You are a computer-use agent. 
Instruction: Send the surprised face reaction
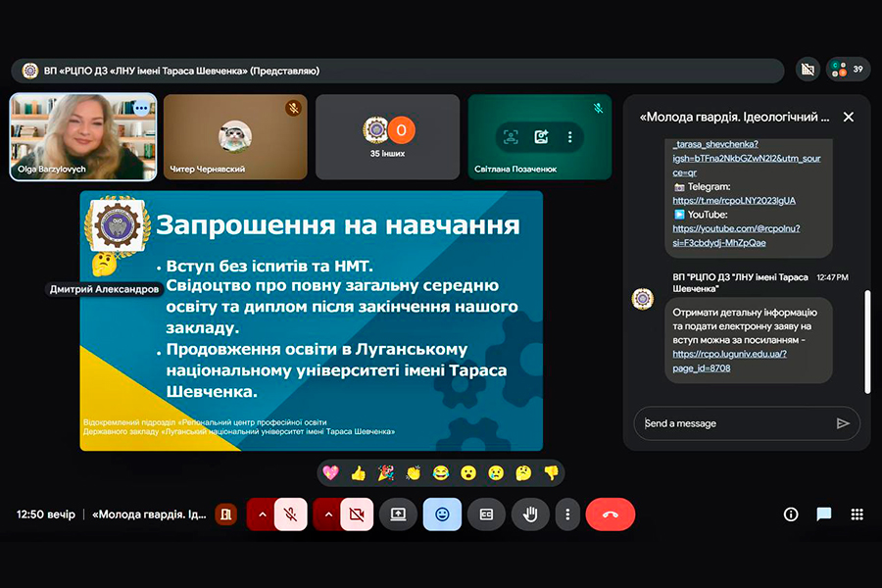(x=468, y=473)
